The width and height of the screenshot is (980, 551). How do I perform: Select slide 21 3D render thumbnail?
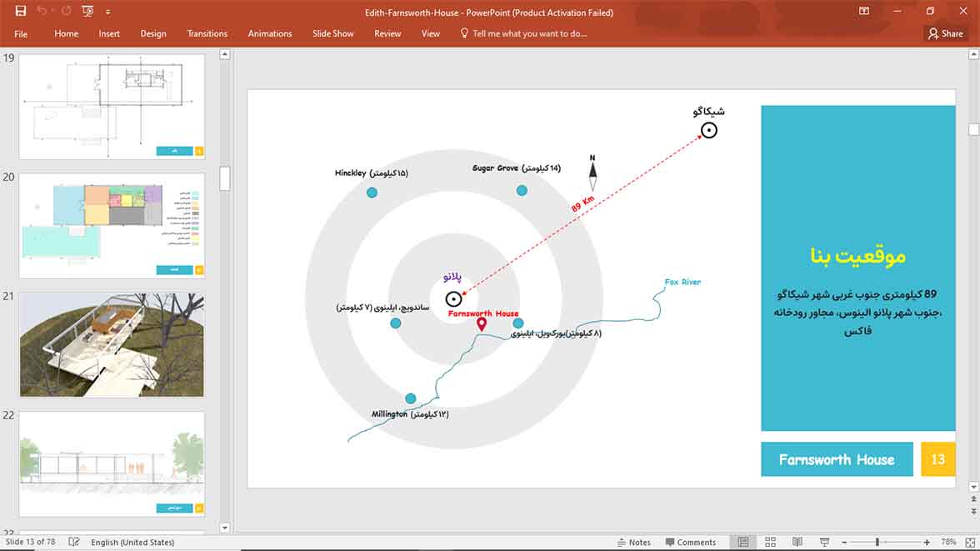pos(112,344)
